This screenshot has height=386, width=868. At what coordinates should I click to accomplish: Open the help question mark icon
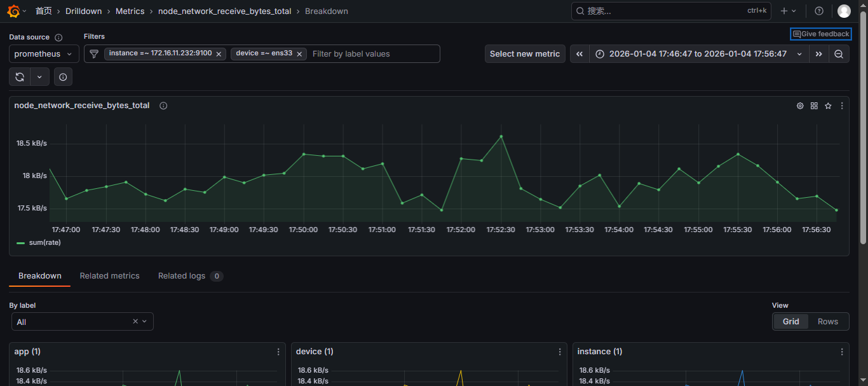(819, 11)
